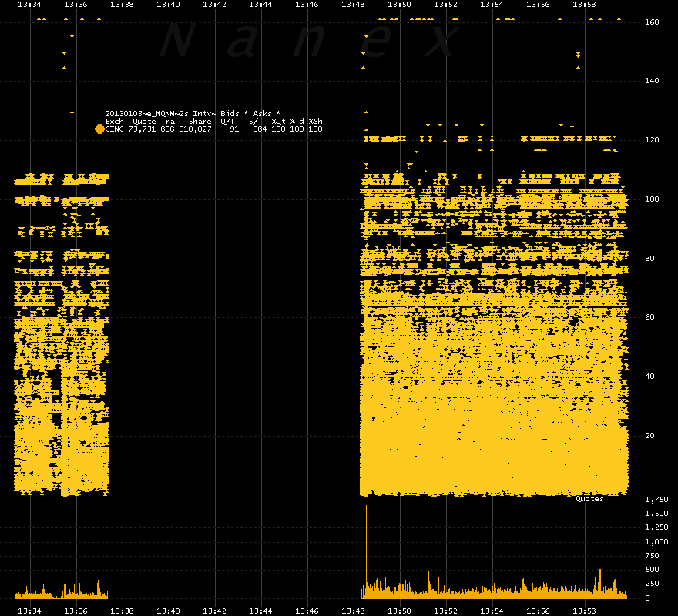Click the 20 price axis label

(x=650, y=436)
